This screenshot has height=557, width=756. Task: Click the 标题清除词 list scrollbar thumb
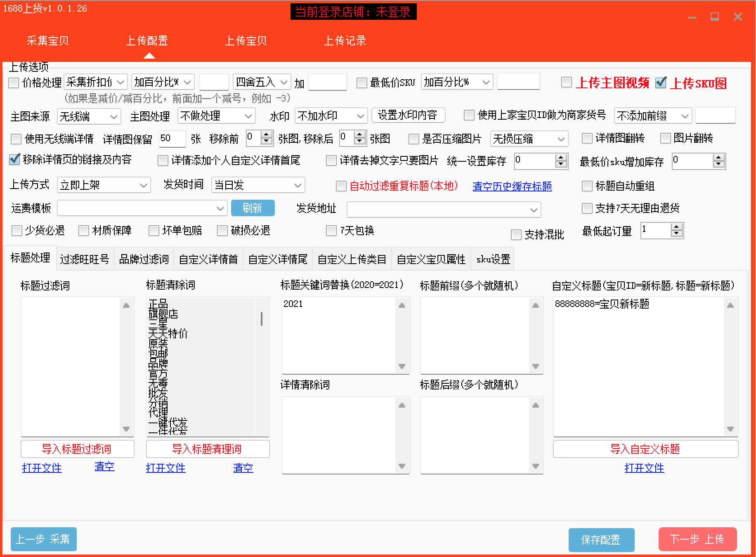[262, 319]
